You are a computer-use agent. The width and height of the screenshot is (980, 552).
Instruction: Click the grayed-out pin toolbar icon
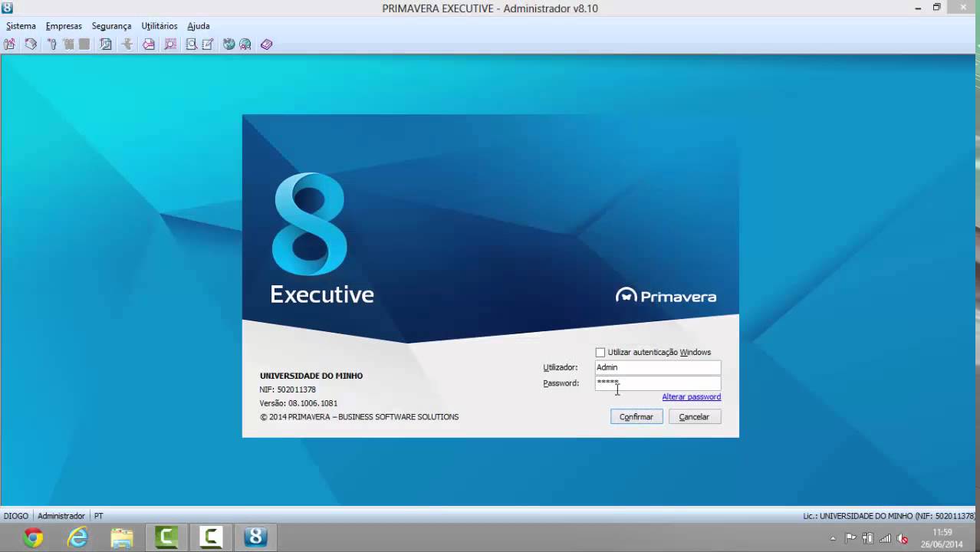(127, 44)
